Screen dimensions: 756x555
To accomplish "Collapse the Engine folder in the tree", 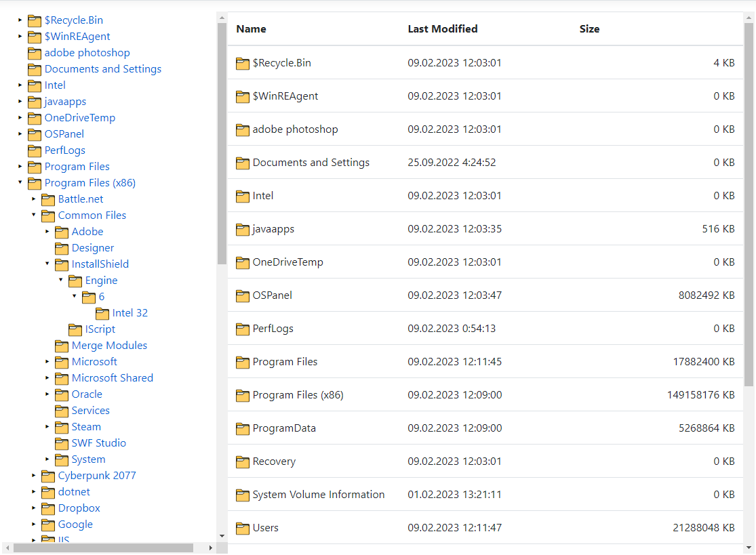I will pyautogui.click(x=62, y=281).
